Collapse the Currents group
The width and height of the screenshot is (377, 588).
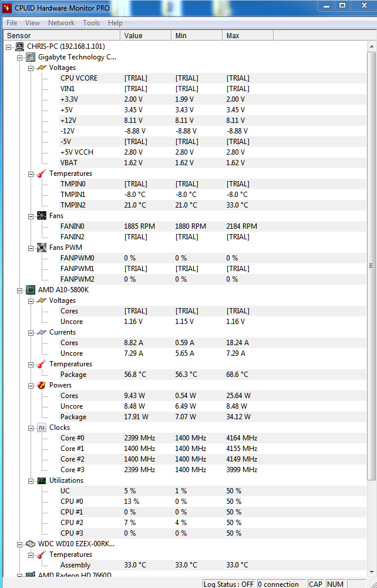(31, 333)
